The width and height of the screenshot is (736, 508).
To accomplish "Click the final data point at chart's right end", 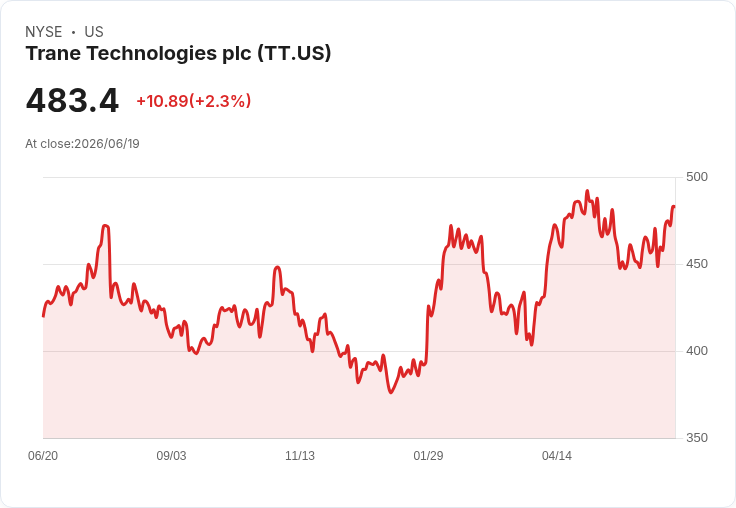I will [x=674, y=207].
